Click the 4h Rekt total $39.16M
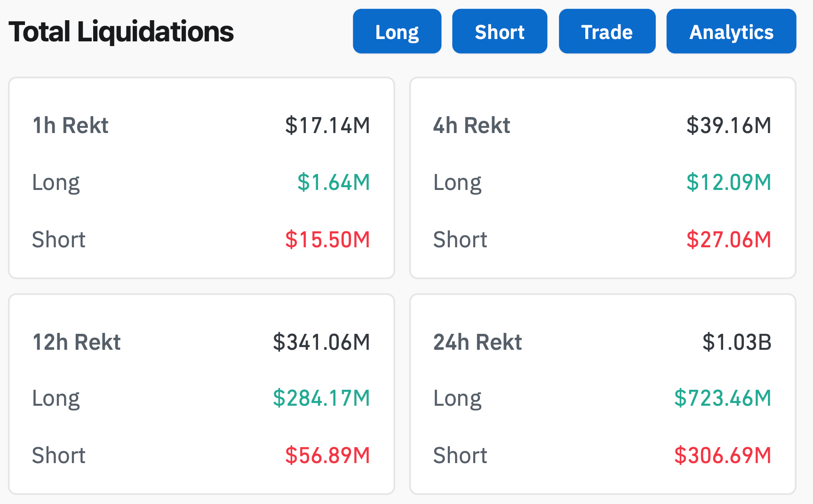Viewport: 813px width, 504px height. coord(729,126)
